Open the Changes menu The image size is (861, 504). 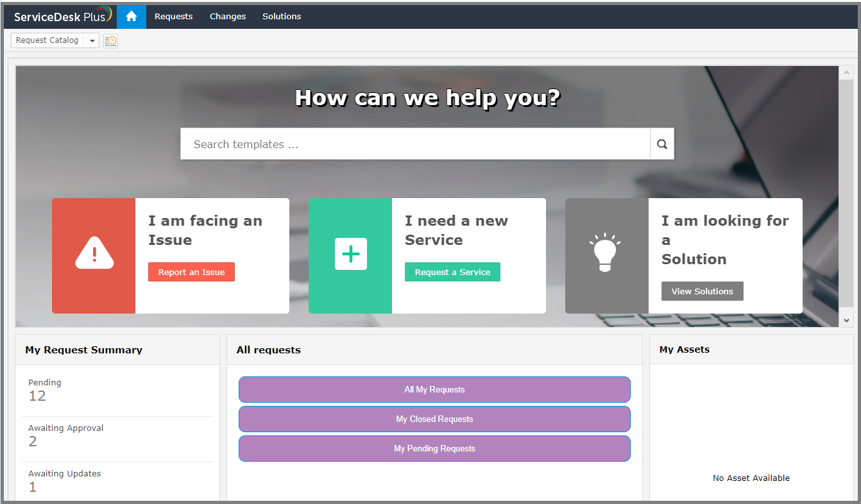228,17
